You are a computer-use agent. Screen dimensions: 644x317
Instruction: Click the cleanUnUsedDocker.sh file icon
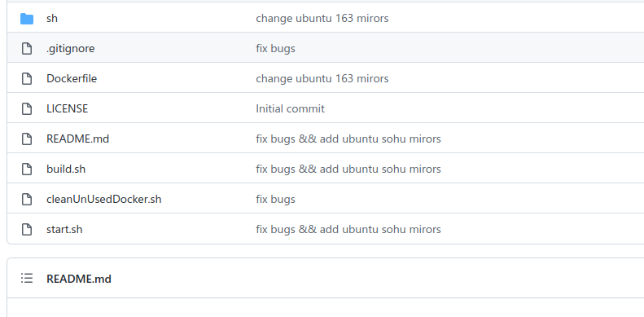click(27, 200)
